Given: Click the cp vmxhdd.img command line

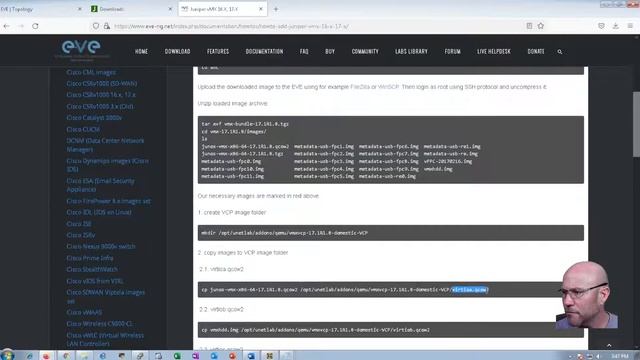Looking at the screenshot, I should tap(316, 330).
